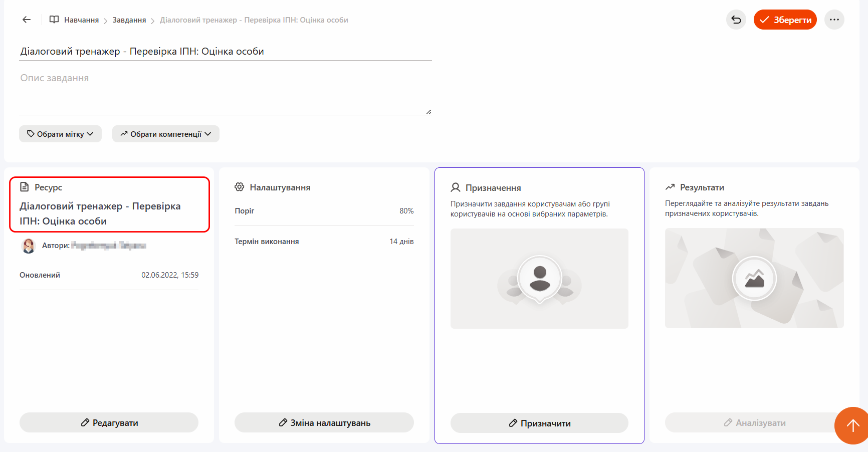Image resolution: width=868 pixels, height=452 pixels.
Task: Open the Завдання breadcrumb link
Action: click(129, 20)
